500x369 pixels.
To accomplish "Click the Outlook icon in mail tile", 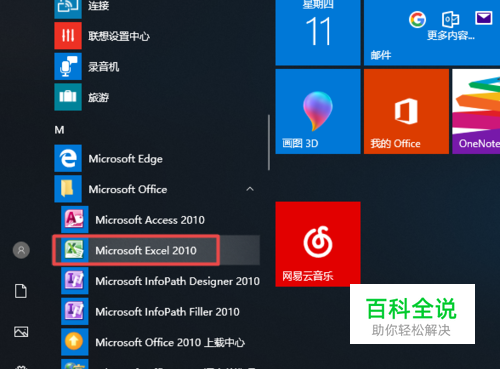I will [450, 19].
